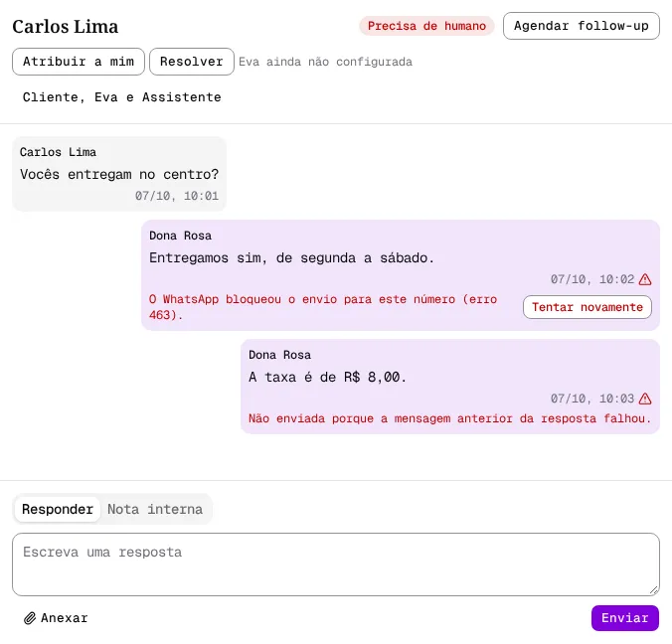672x644 pixels.
Task: Click the WhatsApp bloqueou o envio error text
Action: pyautogui.click(x=323, y=307)
